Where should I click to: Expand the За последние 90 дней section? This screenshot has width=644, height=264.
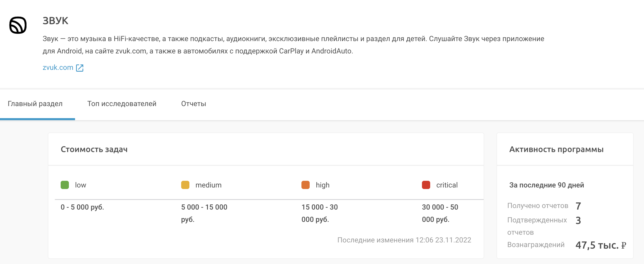coord(547,185)
